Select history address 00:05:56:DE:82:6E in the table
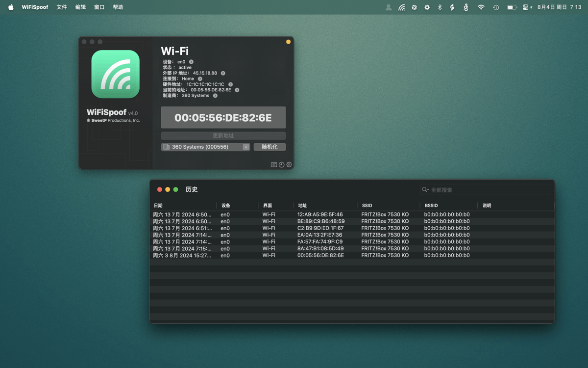 coord(320,256)
